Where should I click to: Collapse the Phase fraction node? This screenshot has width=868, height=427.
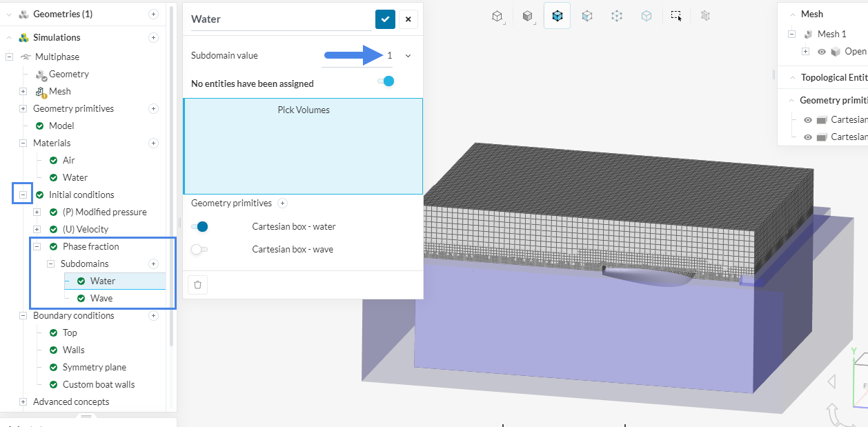click(37, 246)
